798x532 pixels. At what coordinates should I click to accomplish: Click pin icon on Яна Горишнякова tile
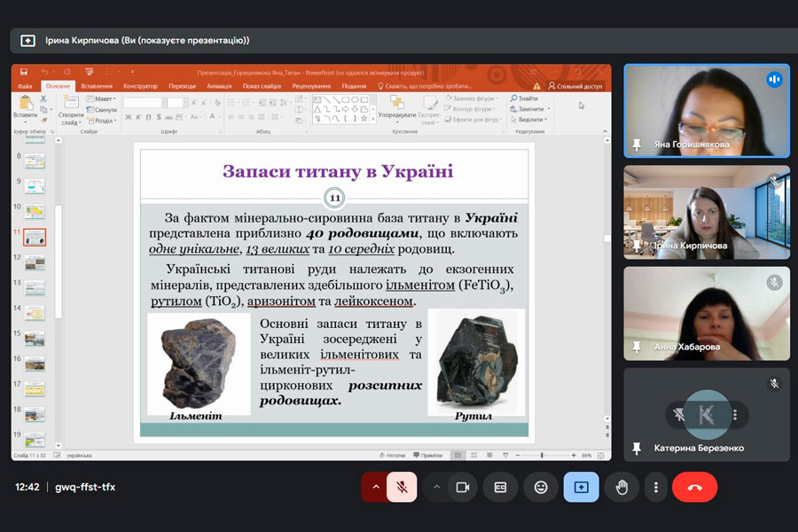pyautogui.click(x=636, y=144)
